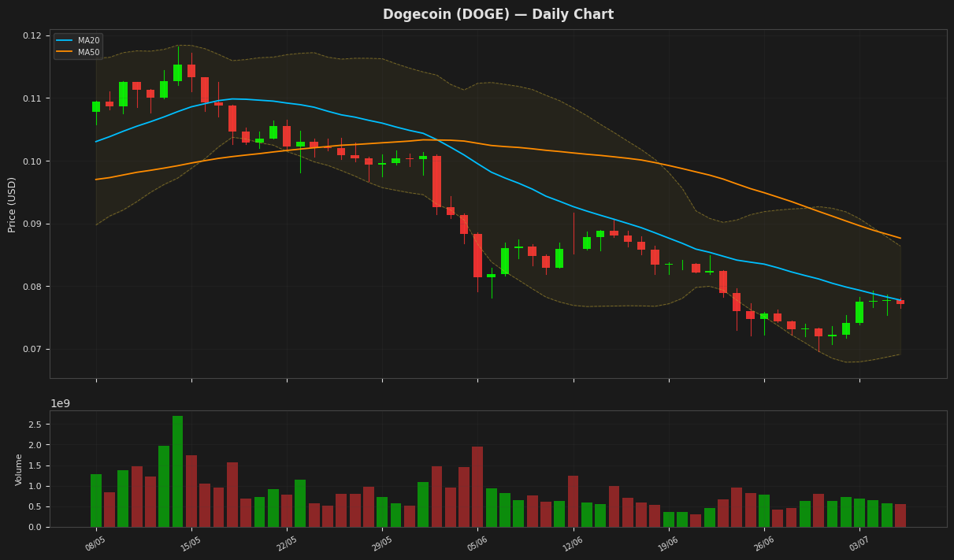
Task: Click the 0.08 price tick label
Action: (32, 287)
